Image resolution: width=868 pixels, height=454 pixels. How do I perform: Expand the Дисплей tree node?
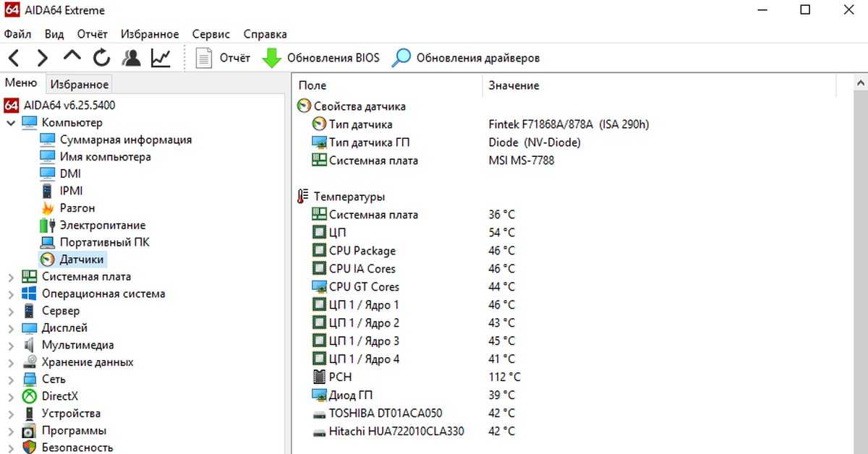[x=10, y=328]
